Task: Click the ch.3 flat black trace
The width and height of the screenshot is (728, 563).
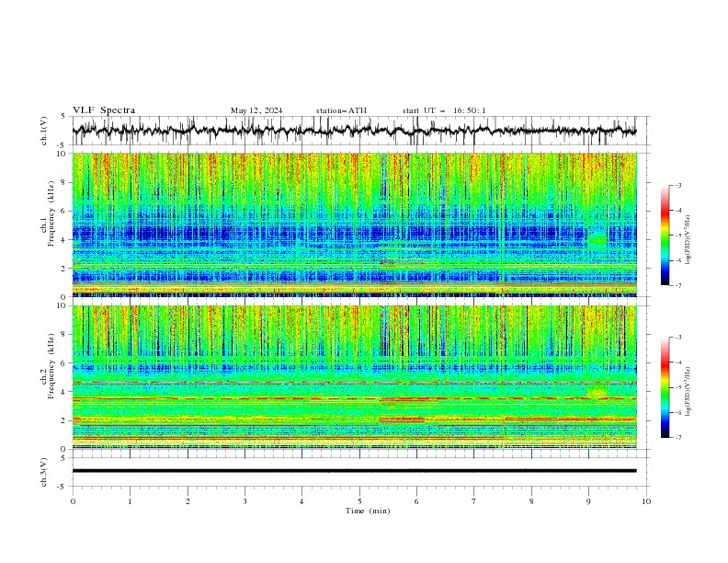Action: coord(355,471)
